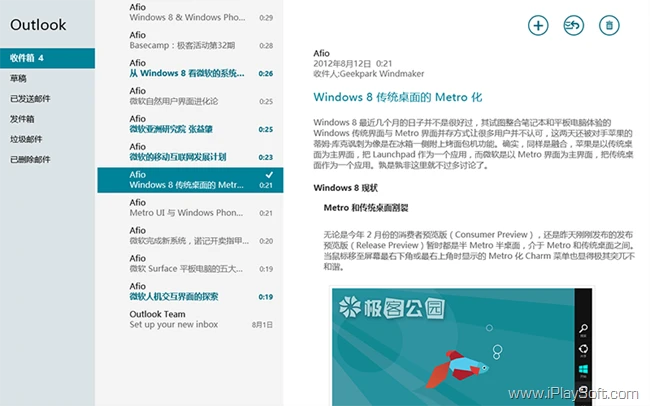Viewport: 650px width, 406px height.
Task: Click message title 'Windows 8 传统桌面的 Metro 化'
Action: click(398, 97)
